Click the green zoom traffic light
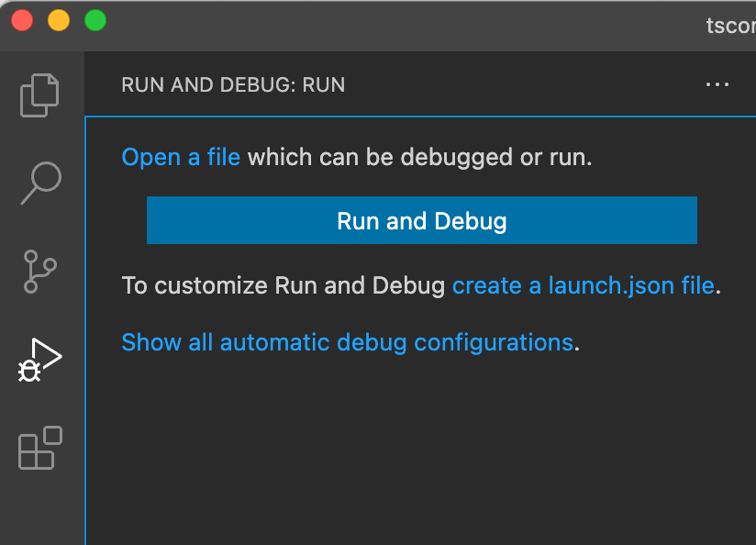Viewport: 756px width, 545px height. (x=94, y=19)
